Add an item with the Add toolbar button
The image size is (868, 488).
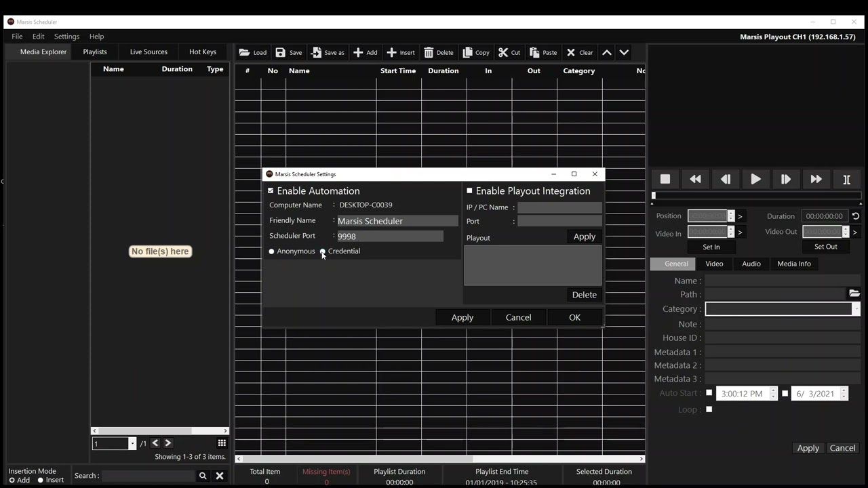[x=366, y=52]
